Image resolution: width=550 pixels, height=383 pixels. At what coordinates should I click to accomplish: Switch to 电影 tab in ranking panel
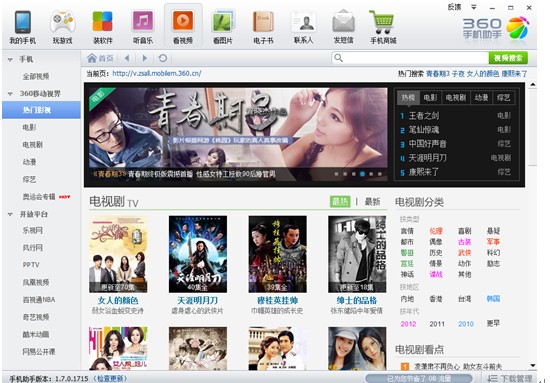(x=430, y=98)
